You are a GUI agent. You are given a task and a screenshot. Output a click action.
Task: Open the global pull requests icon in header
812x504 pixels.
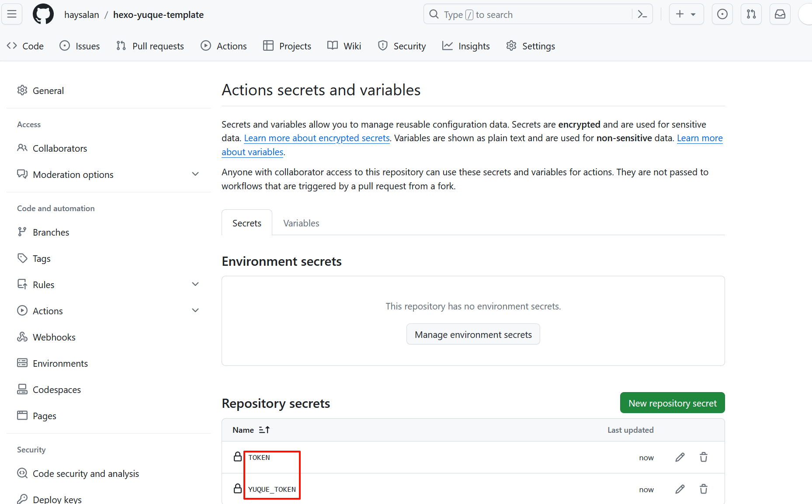(x=751, y=14)
